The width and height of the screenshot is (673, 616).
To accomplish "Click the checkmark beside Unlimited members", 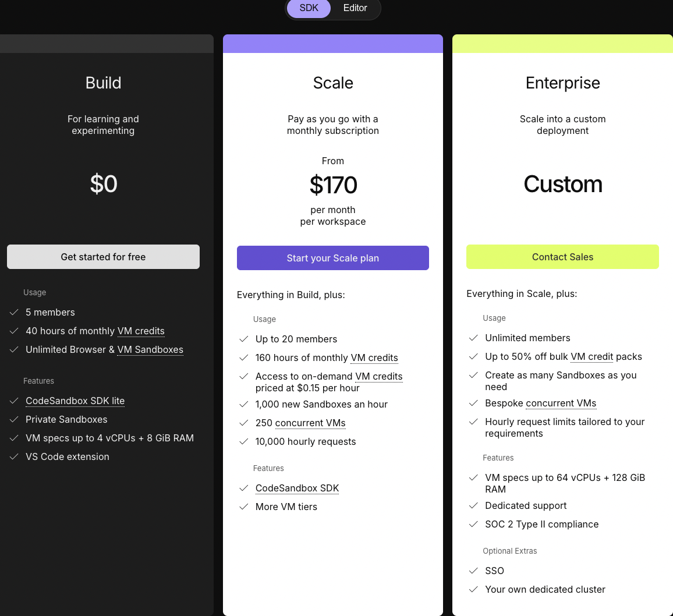I will pos(473,338).
